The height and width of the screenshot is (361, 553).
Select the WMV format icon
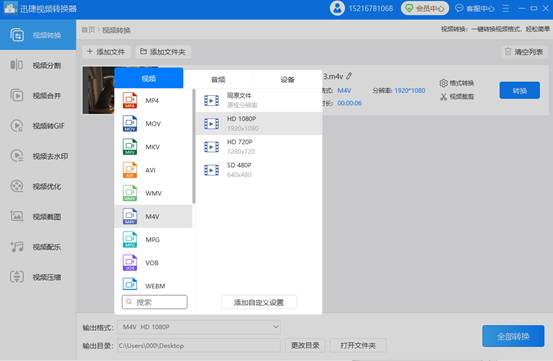130,193
